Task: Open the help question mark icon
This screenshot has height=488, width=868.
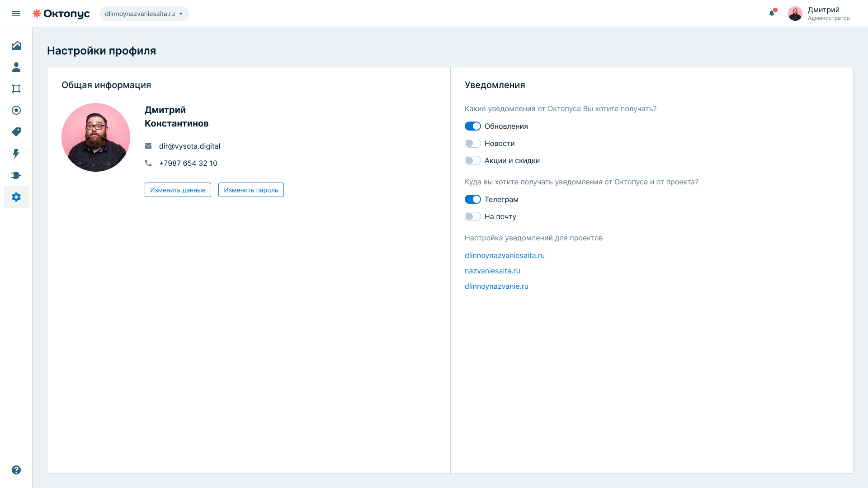Action: click(16, 470)
